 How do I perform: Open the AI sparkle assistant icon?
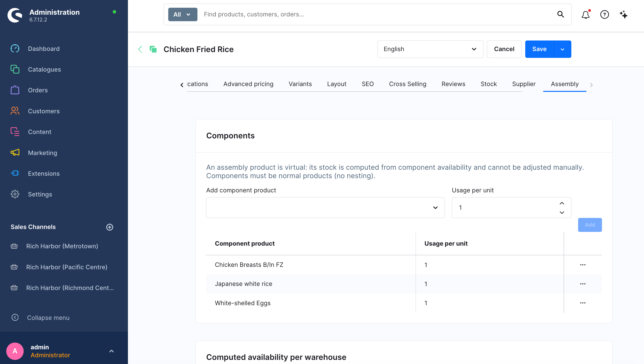pyautogui.click(x=623, y=14)
